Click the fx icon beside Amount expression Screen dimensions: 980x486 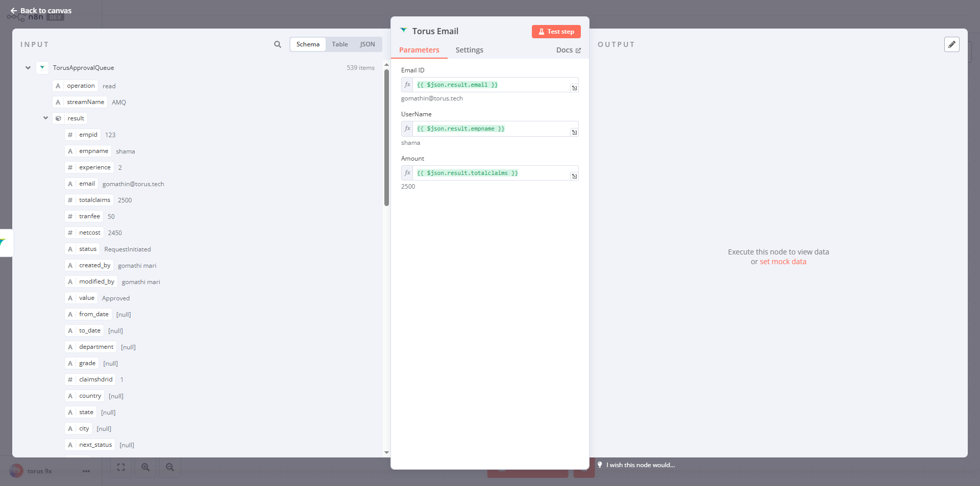pos(407,173)
